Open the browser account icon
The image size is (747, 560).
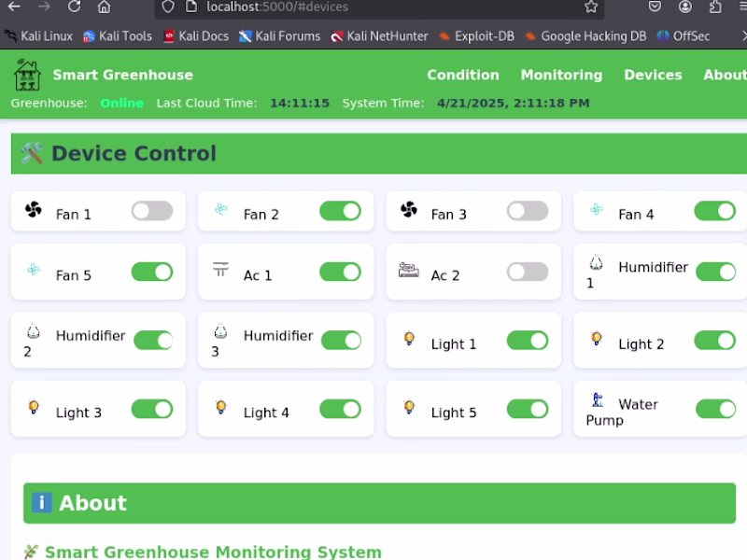pos(685,7)
